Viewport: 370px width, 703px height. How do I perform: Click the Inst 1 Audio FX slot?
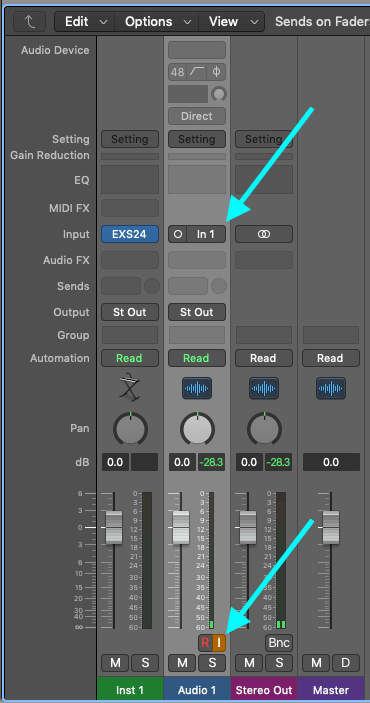130,260
